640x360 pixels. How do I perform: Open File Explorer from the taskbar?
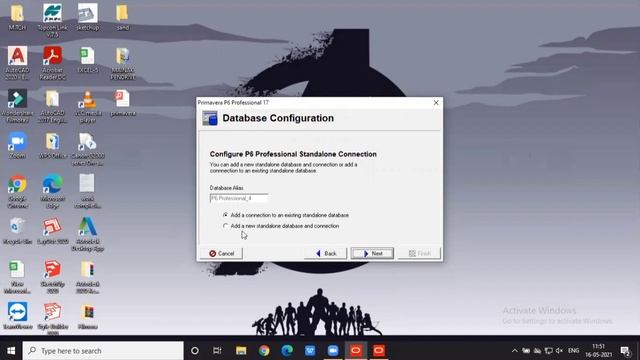pyautogui.click(x=241, y=351)
